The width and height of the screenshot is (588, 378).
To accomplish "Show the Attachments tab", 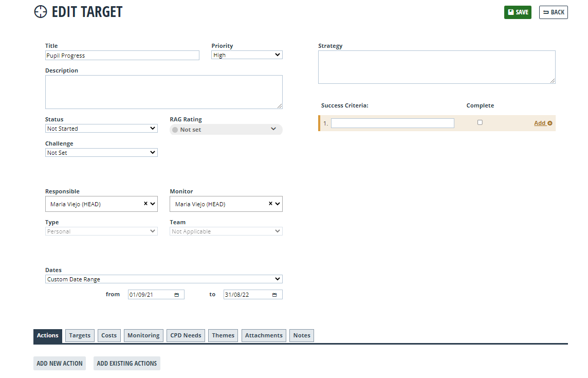I will (x=264, y=336).
